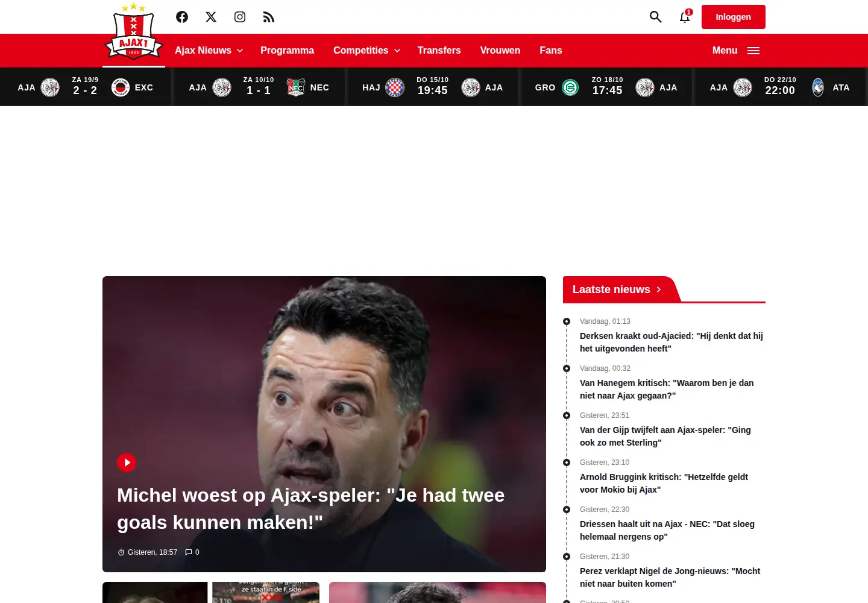Open the Ajax1 Facebook page icon
This screenshot has height=603, width=868.
click(x=182, y=17)
